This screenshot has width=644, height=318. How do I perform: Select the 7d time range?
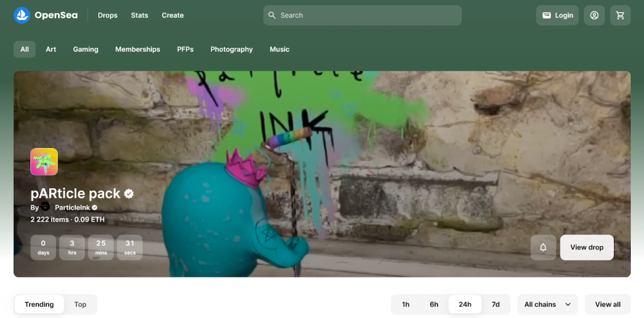tap(496, 304)
